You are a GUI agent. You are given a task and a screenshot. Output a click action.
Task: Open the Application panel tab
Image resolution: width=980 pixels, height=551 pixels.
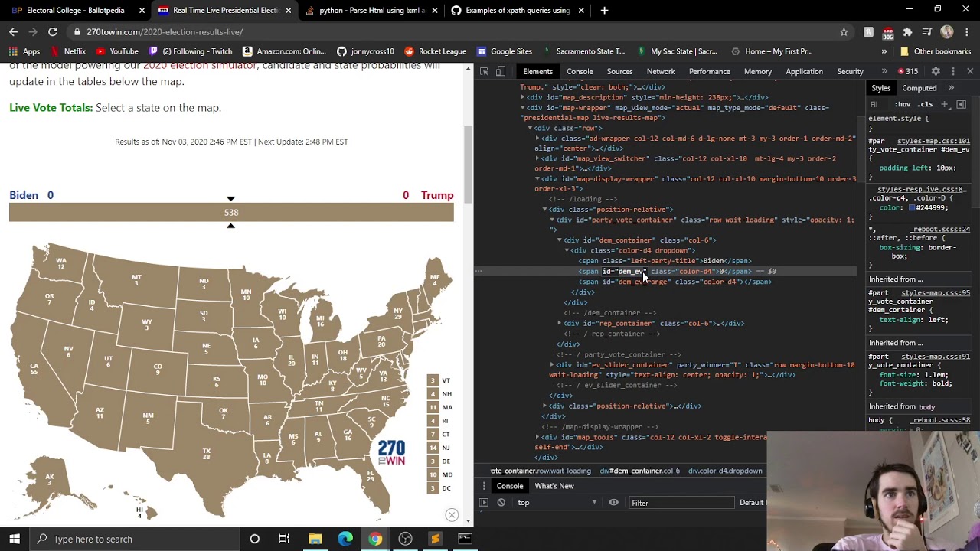804,71
